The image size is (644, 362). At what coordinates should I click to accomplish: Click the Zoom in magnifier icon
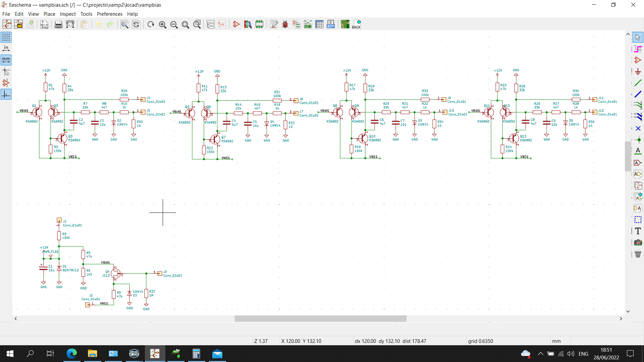(163, 24)
